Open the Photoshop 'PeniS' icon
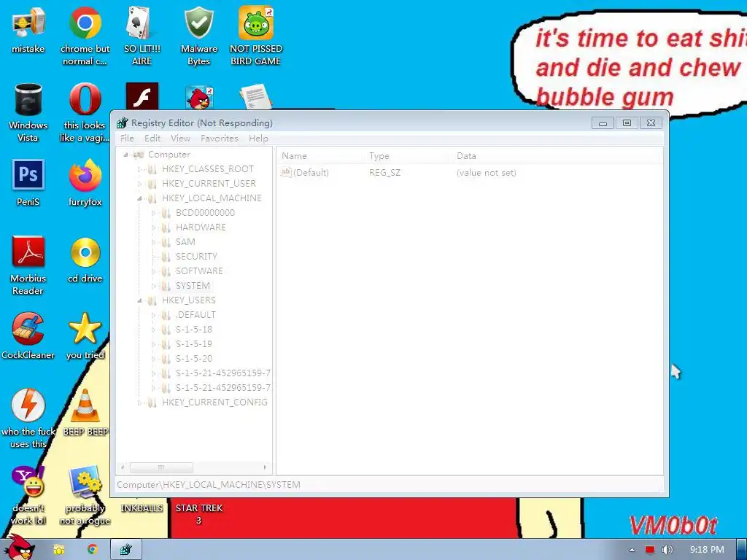 pyautogui.click(x=28, y=182)
